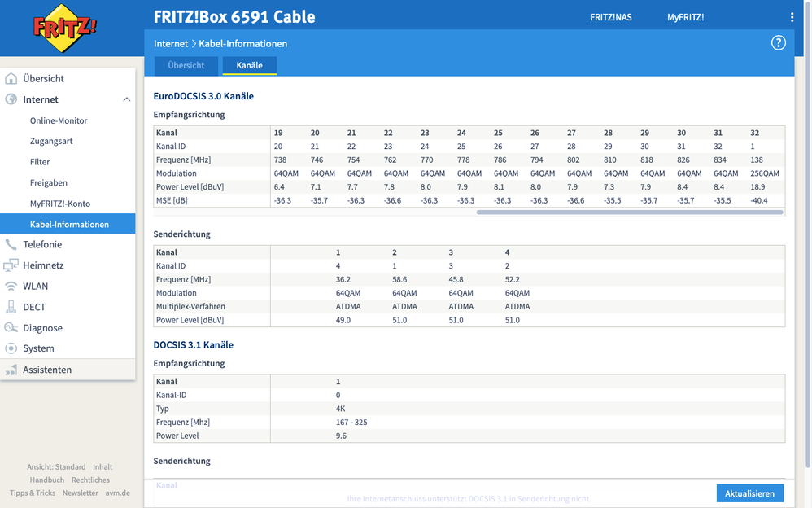Viewport: 812px width, 508px height.
Task: Click the Übersicht sidebar item
Action: click(43, 79)
